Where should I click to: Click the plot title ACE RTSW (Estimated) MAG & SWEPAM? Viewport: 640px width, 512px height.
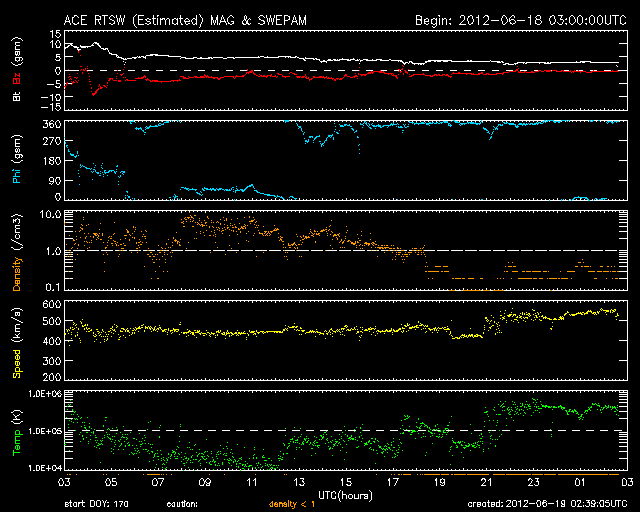[185, 20]
